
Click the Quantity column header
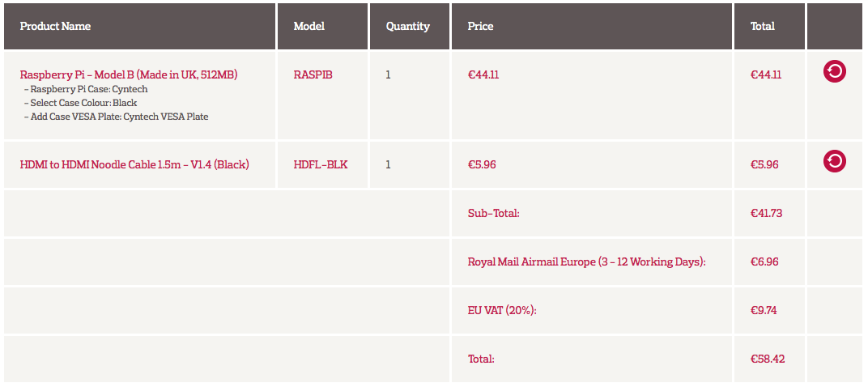[408, 27]
